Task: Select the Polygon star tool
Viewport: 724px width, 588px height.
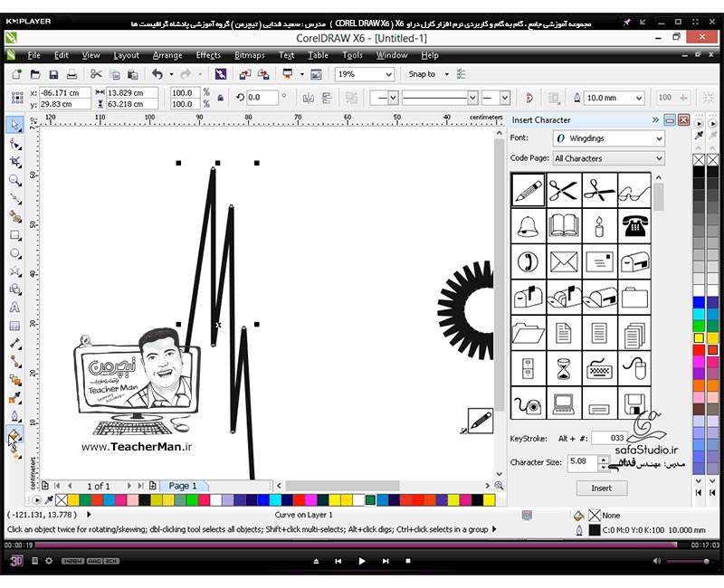Action: [14, 271]
